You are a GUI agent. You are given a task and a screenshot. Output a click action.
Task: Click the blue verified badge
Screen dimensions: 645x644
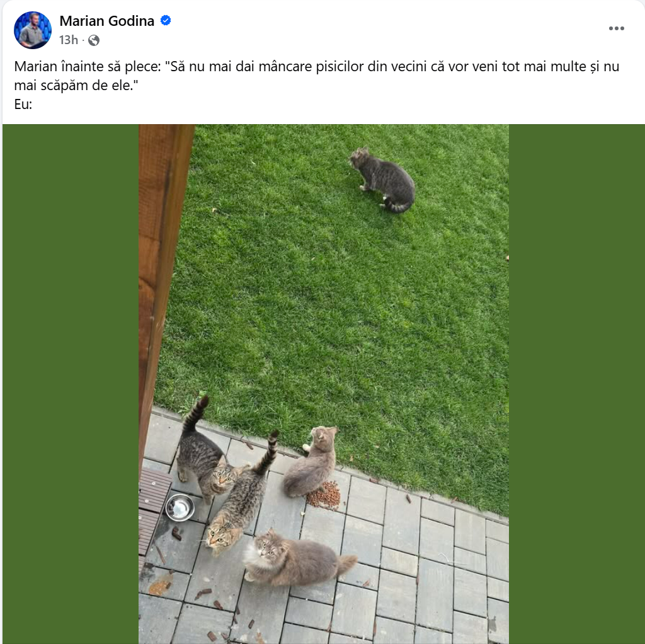[x=166, y=20]
